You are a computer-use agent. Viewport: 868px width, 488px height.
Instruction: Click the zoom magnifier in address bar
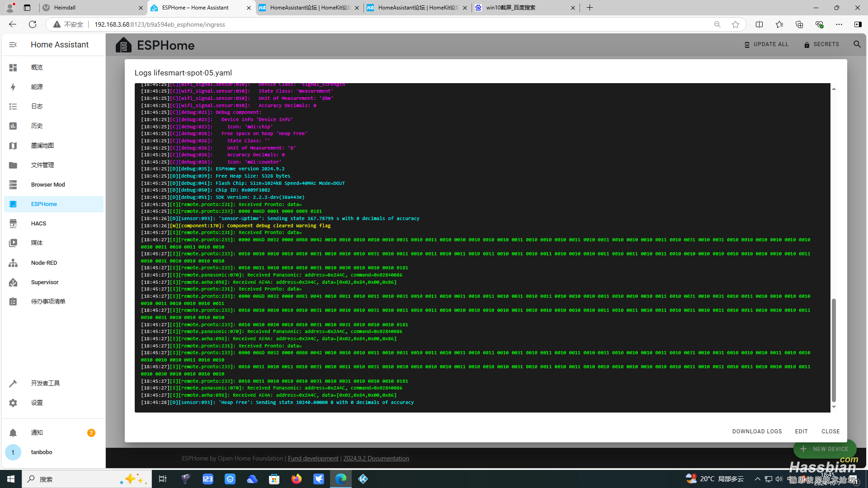[717, 24]
